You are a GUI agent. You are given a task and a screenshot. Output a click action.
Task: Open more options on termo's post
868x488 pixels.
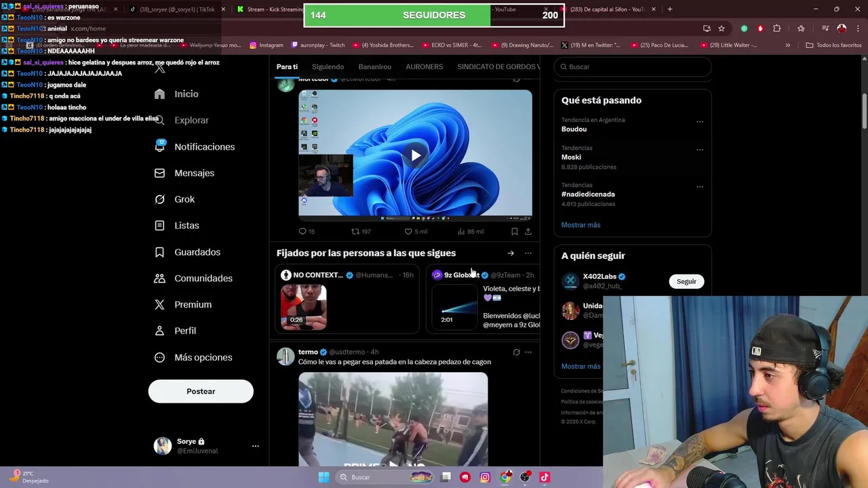click(x=528, y=352)
